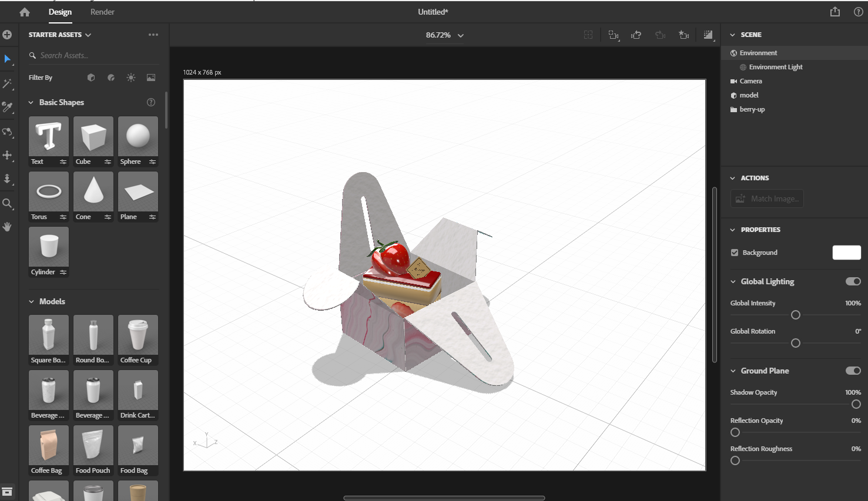This screenshot has height=501, width=868.
Task: Collapse the Basic Shapes section
Action: point(31,102)
